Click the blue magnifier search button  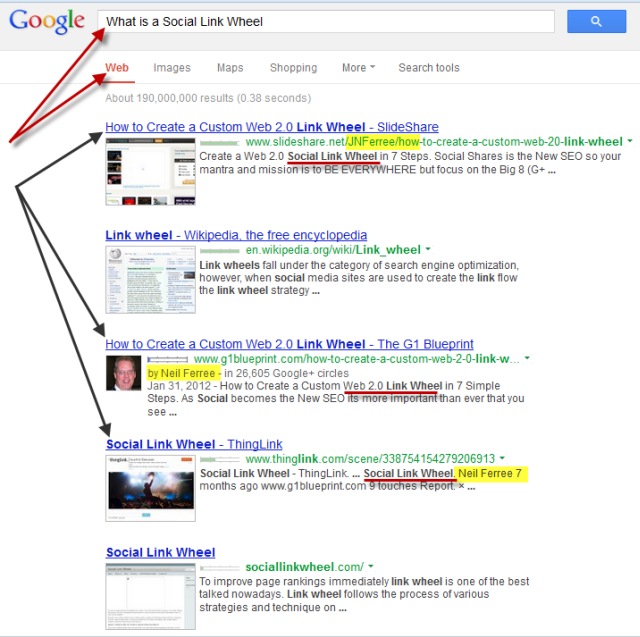pyautogui.click(x=596, y=21)
